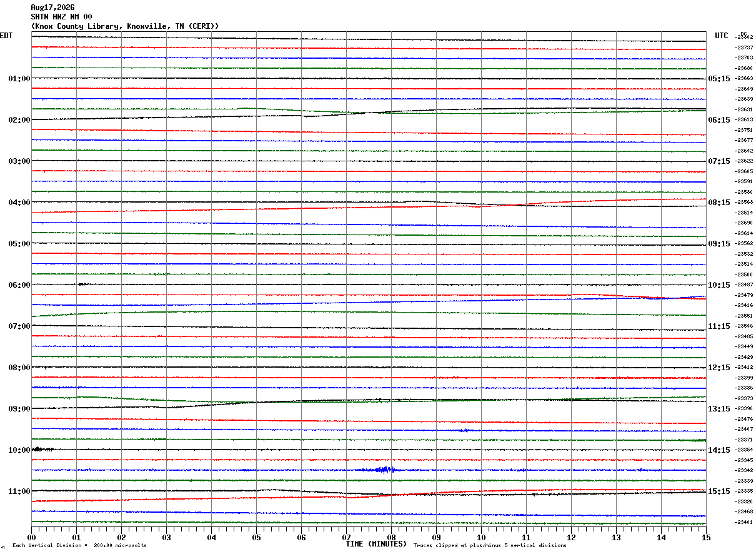This screenshot has height=554, width=756.
Task: Click the minute tick '15' on the bottom axis
Action: pos(706,537)
